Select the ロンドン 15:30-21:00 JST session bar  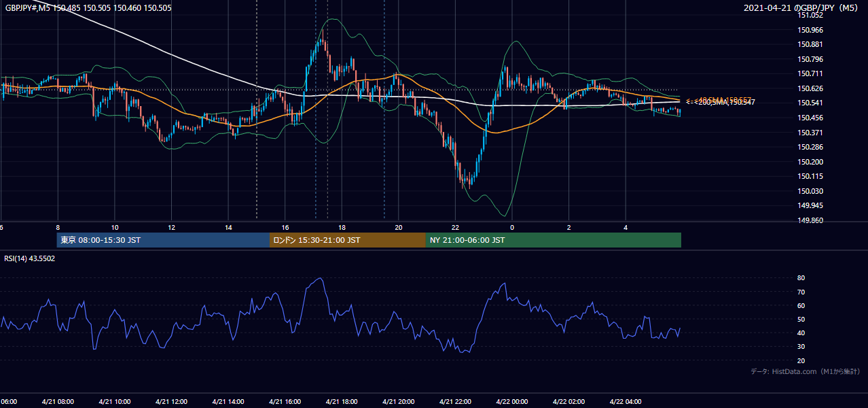[348, 240]
